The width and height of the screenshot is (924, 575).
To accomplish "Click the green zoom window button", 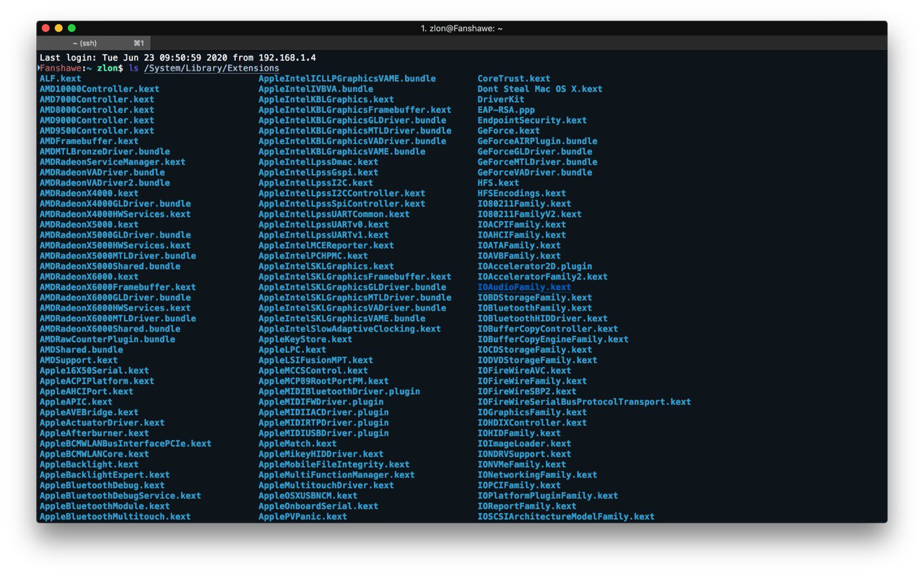I will click(72, 28).
